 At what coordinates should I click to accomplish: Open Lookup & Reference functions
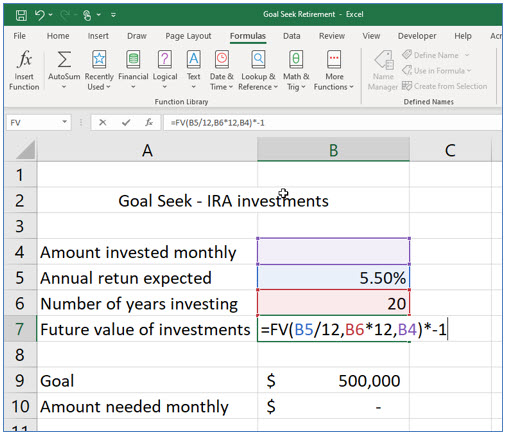click(x=258, y=70)
